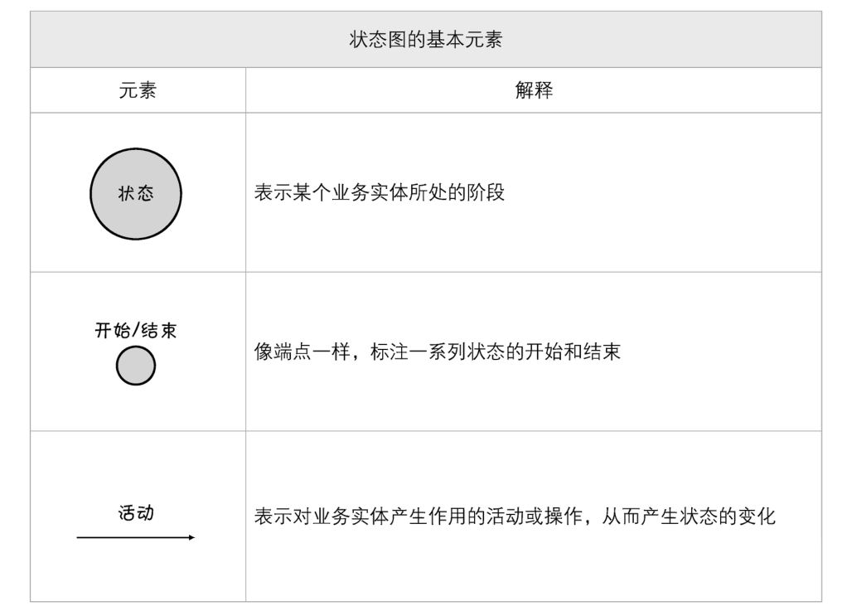Click text 表示某个业务实体所处的阶段
Screen dimensions: 847x616
(380, 192)
